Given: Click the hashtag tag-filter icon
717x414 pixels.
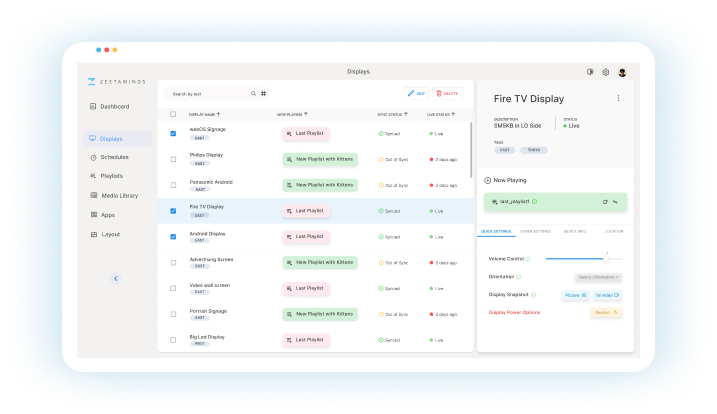Looking at the screenshot, I should (x=263, y=94).
